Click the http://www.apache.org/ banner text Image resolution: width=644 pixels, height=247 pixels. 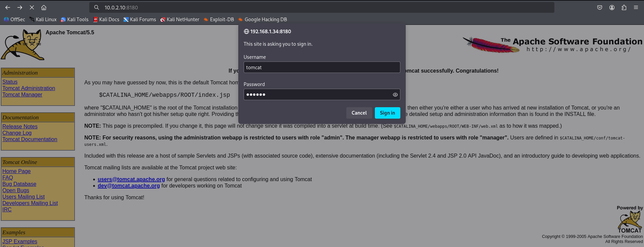tap(579, 49)
